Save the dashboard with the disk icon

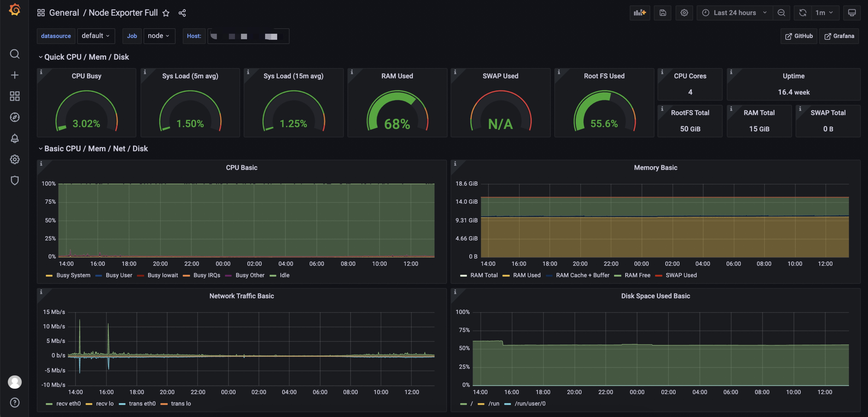click(x=662, y=13)
